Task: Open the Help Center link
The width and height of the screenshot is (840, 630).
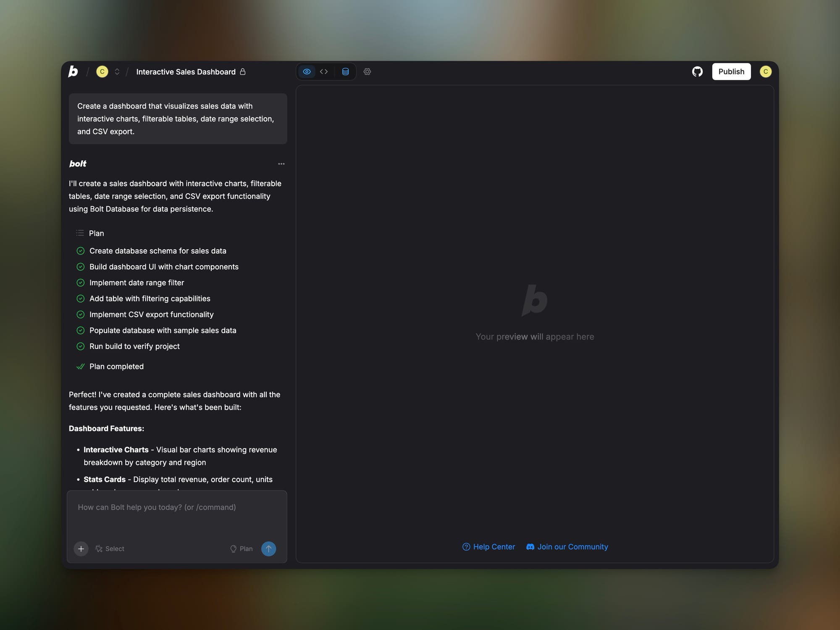Action: click(489, 547)
